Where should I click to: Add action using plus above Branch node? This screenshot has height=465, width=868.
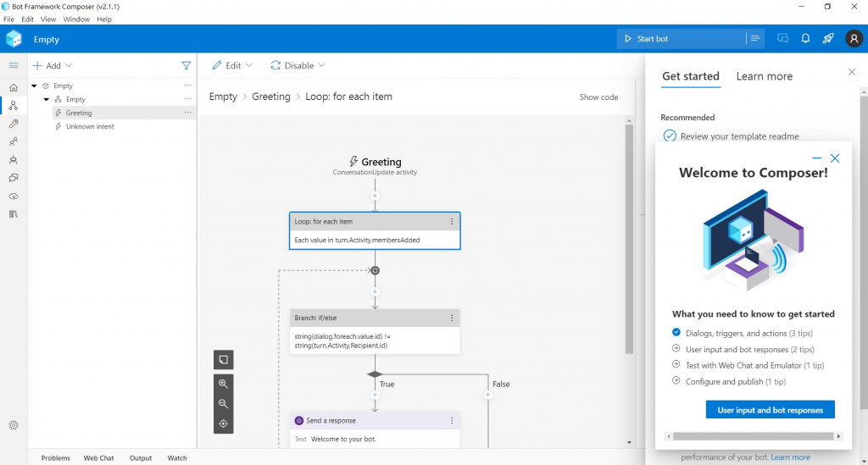pyautogui.click(x=375, y=292)
